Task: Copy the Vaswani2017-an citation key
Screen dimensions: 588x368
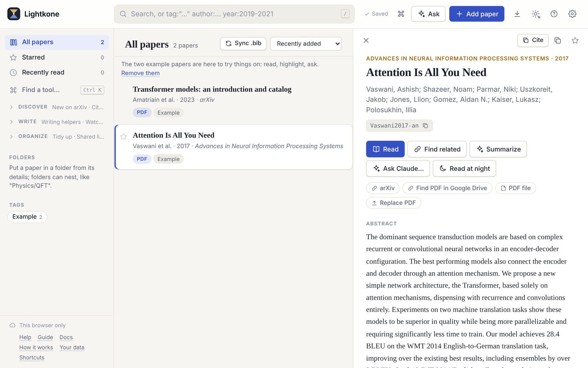Action: click(x=425, y=125)
